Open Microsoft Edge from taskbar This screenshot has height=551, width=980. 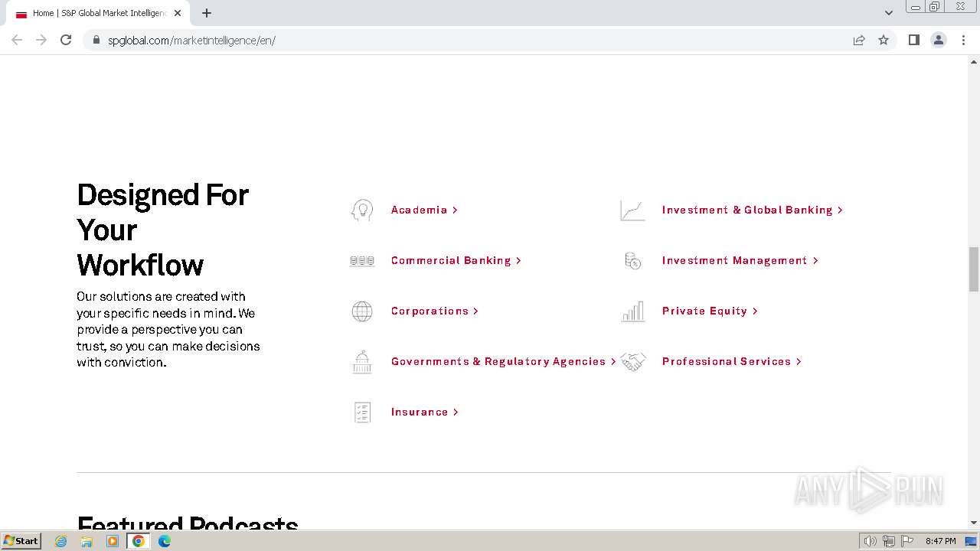(x=165, y=541)
